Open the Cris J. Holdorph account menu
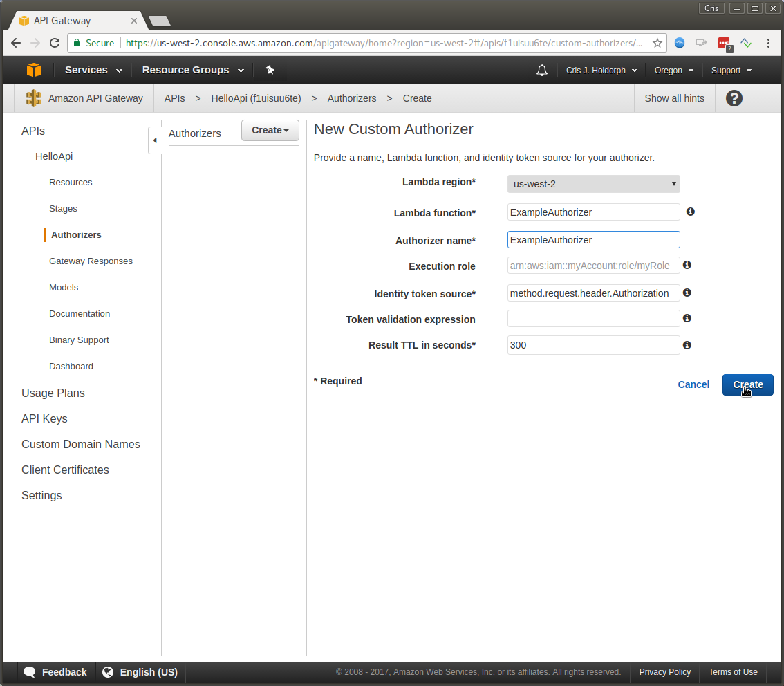This screenshot has width=784, height=686. click(601, 71)
